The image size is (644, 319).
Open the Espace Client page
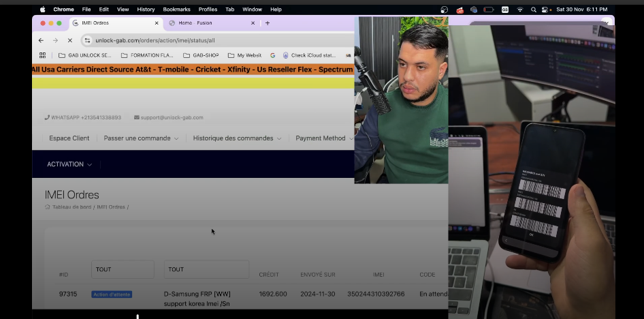[69, 138]
